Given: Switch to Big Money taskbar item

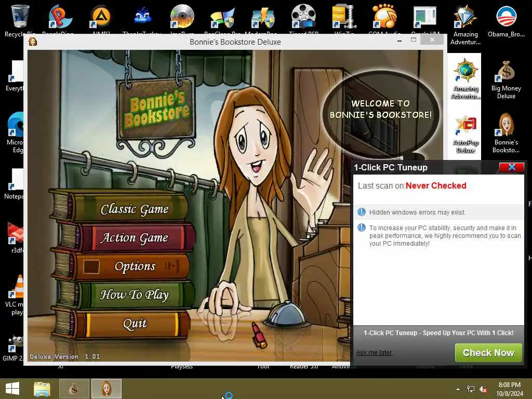Looking at the screenshot, I should coord(74,389).
